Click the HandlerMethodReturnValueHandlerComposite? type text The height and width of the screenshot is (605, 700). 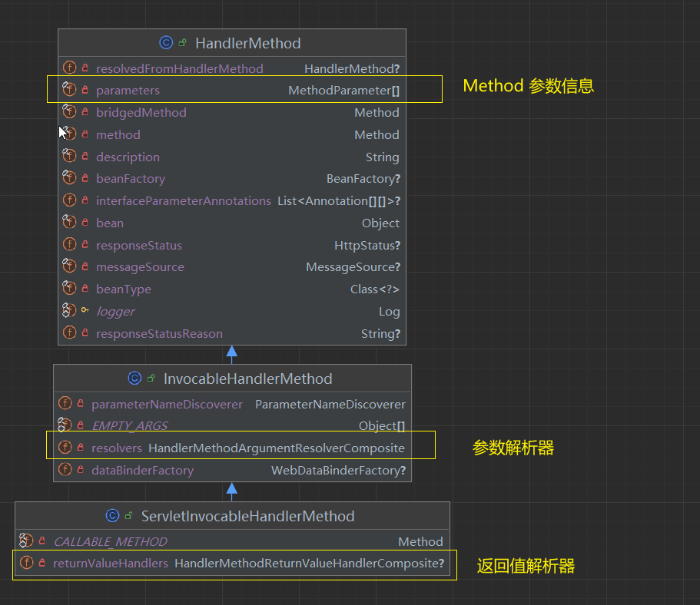310,564
